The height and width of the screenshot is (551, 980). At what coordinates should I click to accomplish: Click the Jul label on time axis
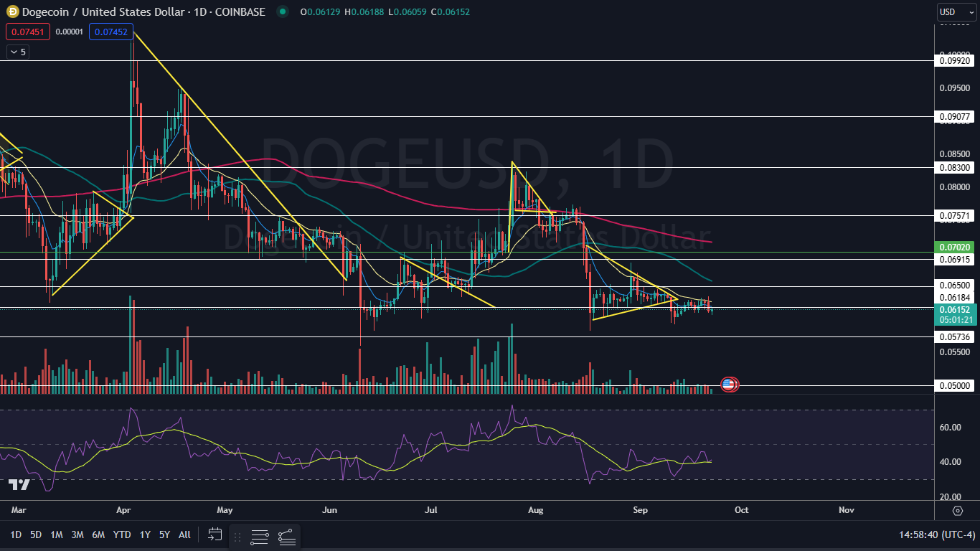pyautogui.click(x=431, y=510)
